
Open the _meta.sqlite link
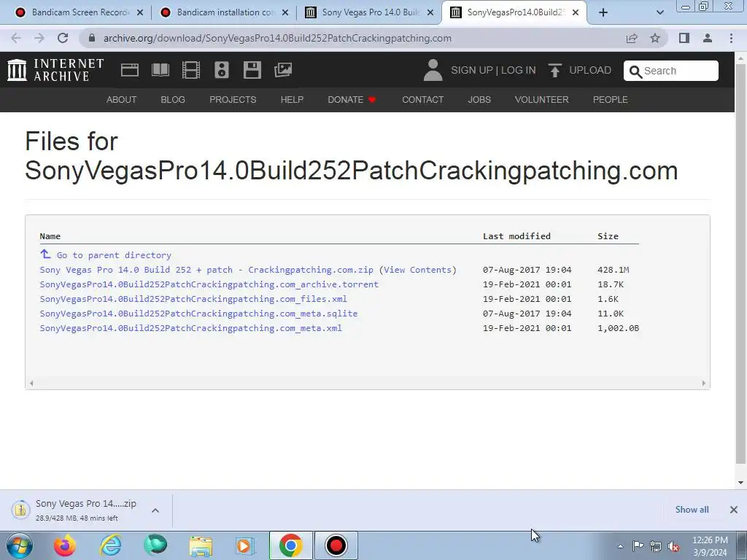tap(198, 314)
